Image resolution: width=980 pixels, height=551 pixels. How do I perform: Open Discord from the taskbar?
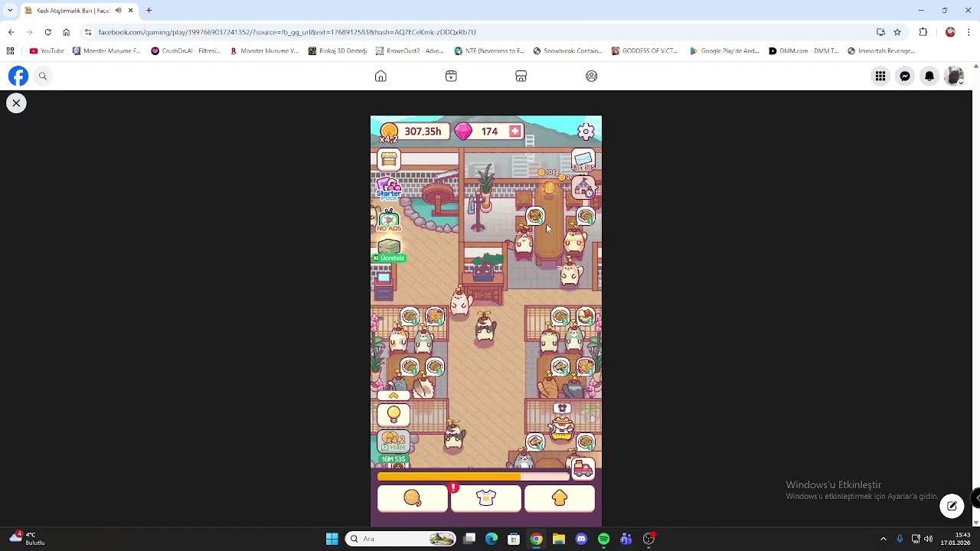click(x=581, y=539)
